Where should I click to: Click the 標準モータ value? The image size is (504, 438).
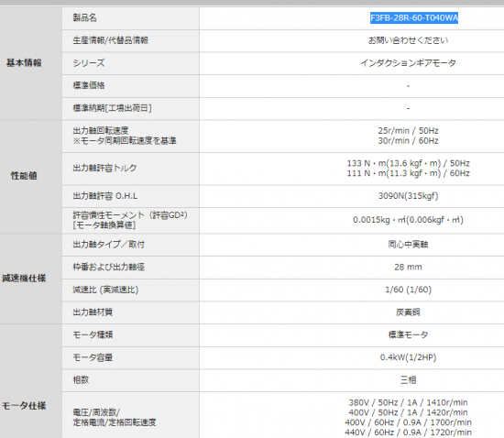pyautogui.click(x=408, y=334)
